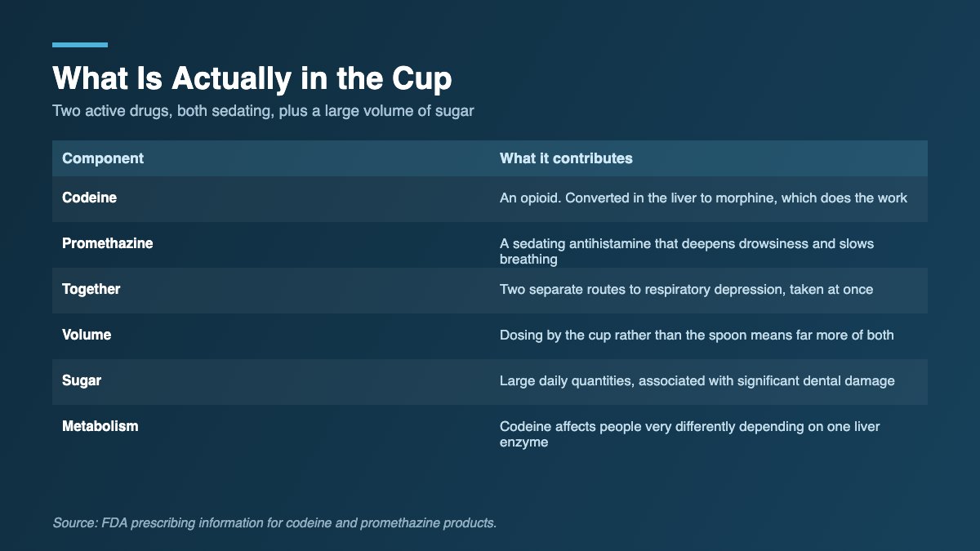Screen dimensions: 980x551
Task: Click the liver enzyme description for Metabolism
Action: (690, 434)
